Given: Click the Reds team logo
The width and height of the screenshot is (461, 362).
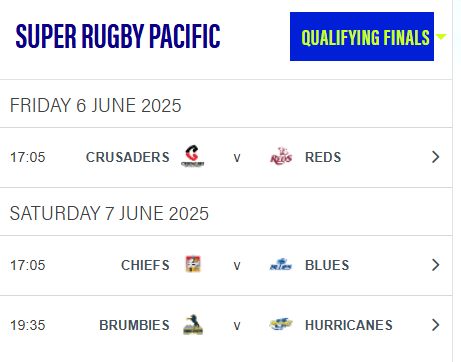Looking at the screenshot, I should point(281,156).
